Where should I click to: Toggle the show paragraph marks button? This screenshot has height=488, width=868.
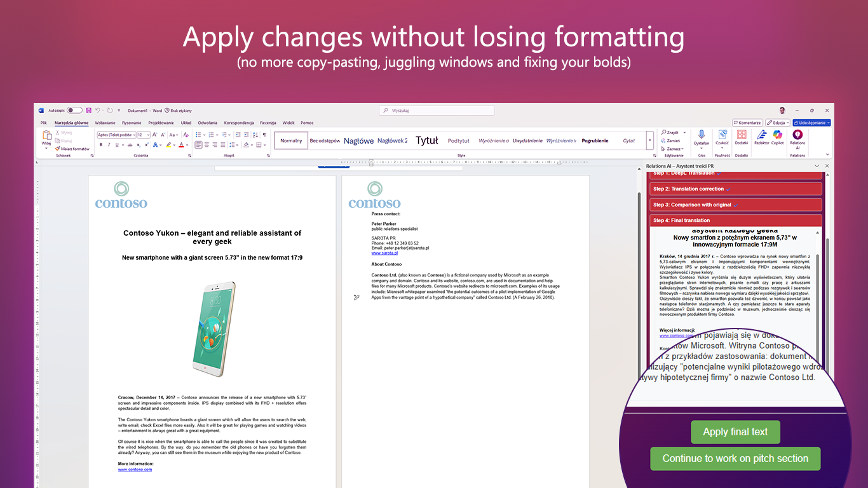[x=264, y=135]
